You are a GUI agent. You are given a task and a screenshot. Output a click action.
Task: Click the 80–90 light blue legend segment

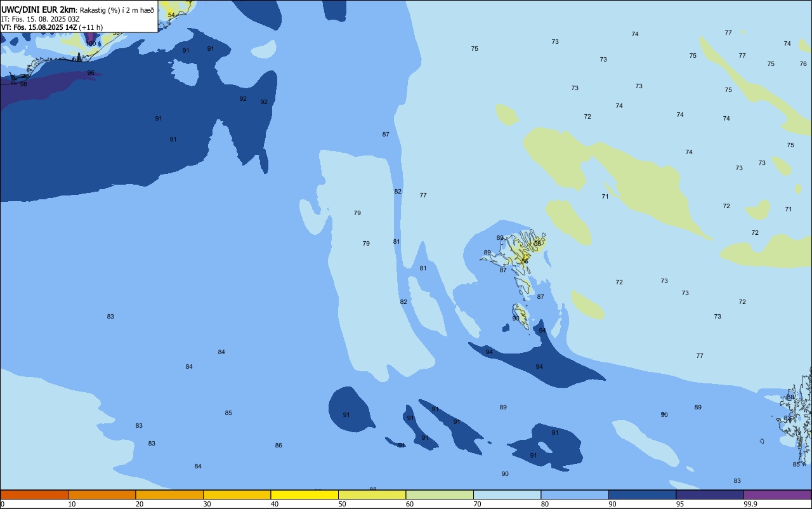(x=575, y=494)
